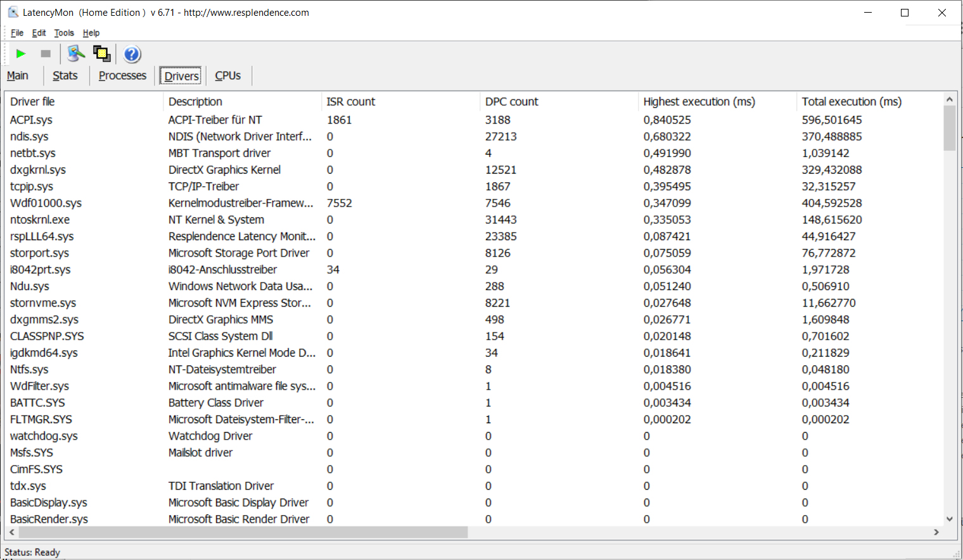Start monitoring with the green play button

[x=21, y=54]
